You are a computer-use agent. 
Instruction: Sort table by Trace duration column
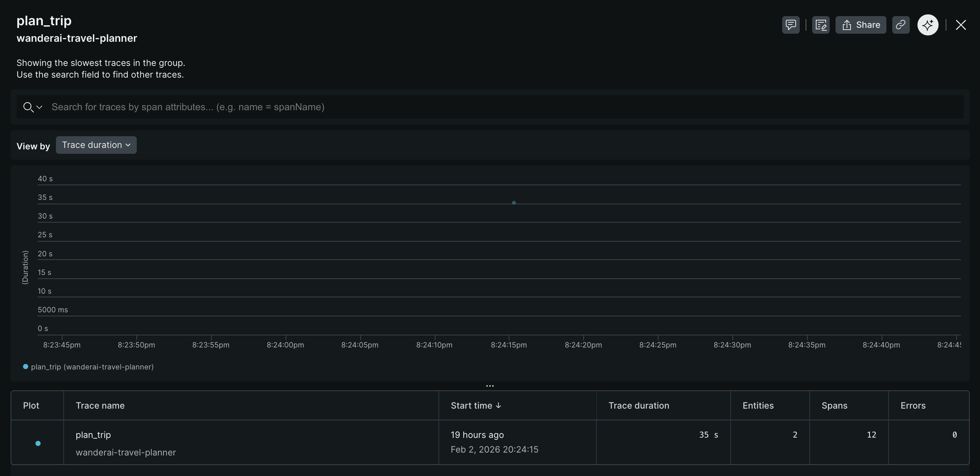(x=638, y=406)
